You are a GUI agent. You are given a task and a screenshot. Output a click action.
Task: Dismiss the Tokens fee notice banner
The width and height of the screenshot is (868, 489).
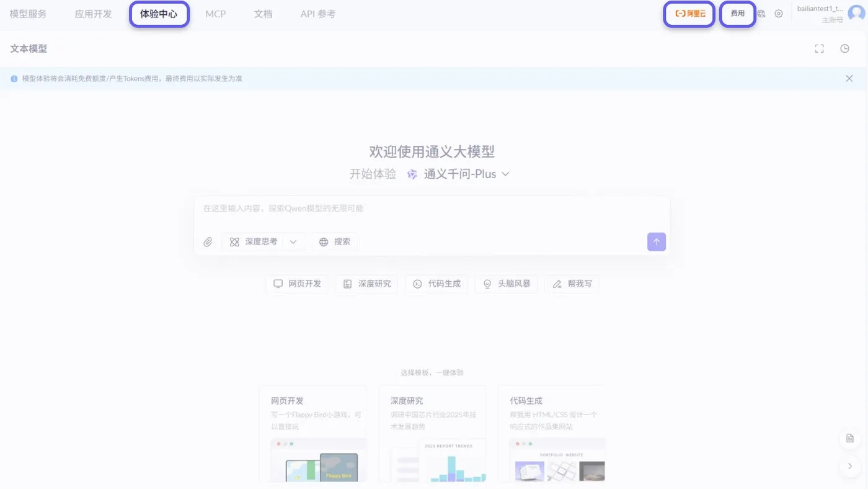pos(849,79)
